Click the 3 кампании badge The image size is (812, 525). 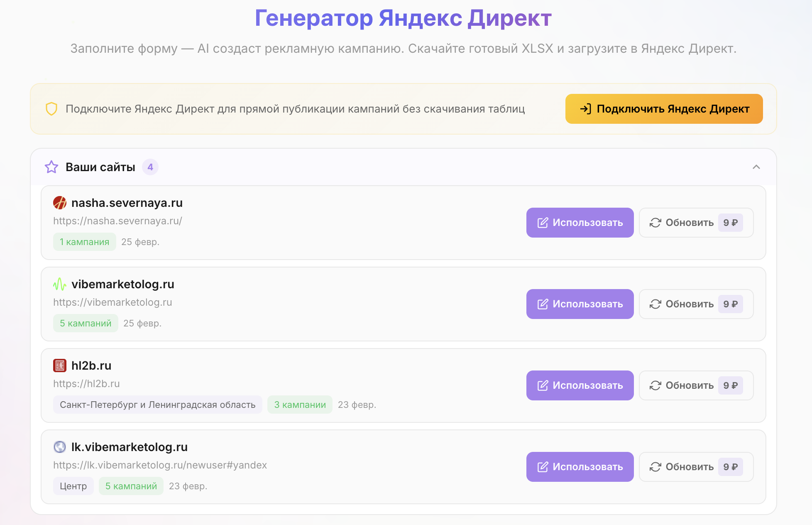point(300,405)
